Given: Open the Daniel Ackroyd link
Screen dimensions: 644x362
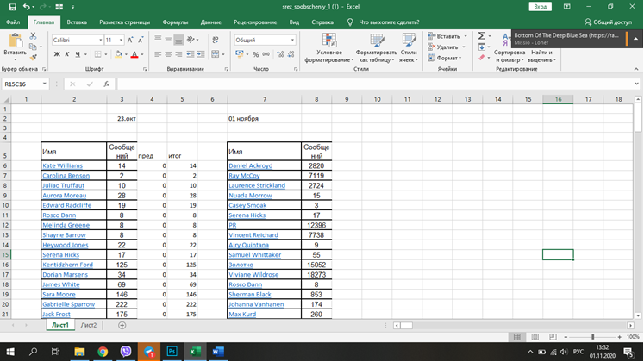Looking at the screenshot, I should [x=251, y=165].
